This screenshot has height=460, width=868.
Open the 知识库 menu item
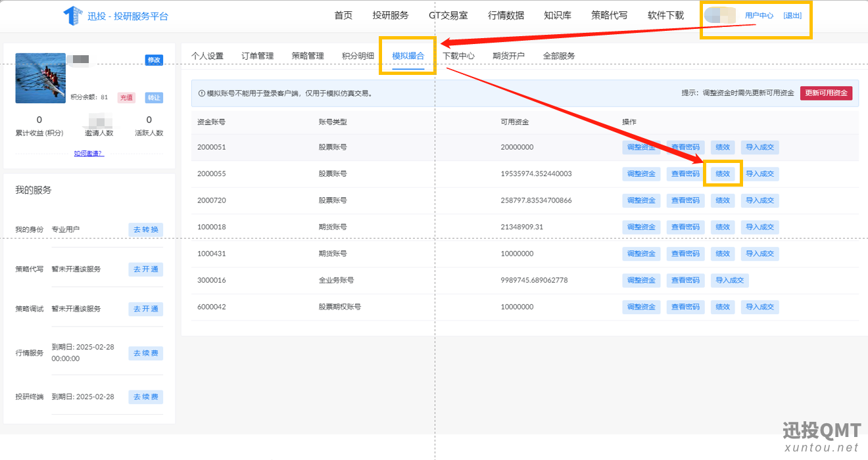[x=557, y=15]
